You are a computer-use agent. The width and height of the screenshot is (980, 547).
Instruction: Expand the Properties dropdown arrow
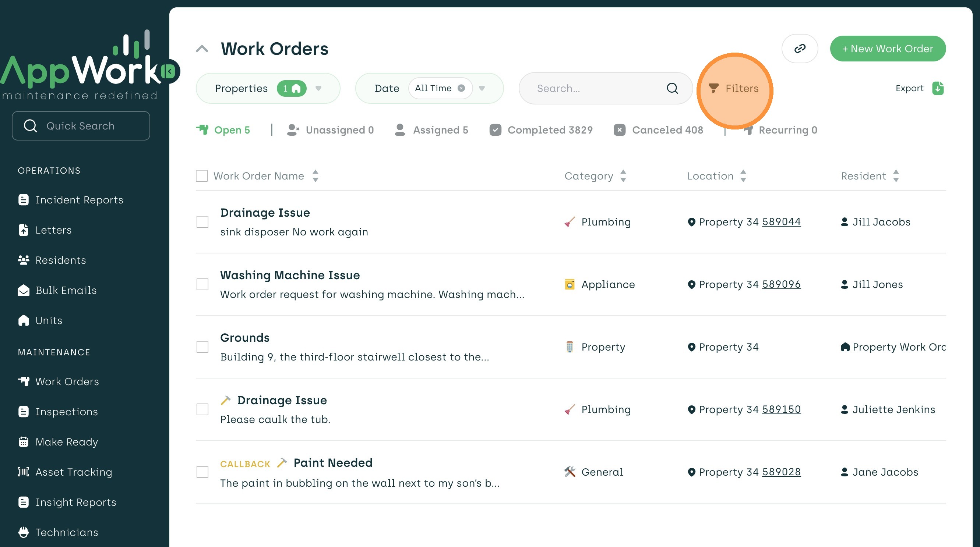(318, 88)
